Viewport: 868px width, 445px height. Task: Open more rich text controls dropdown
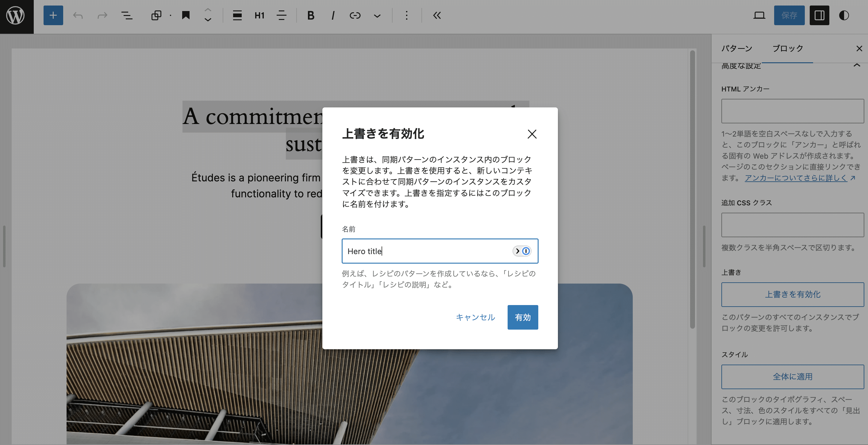click(377, 16)
